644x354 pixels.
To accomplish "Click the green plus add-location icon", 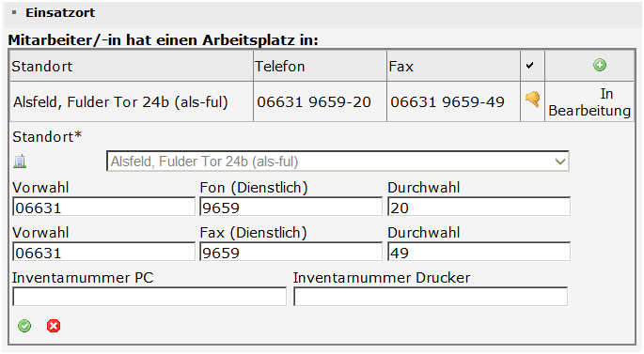I will pyautogui.click(x=600, y=65).
